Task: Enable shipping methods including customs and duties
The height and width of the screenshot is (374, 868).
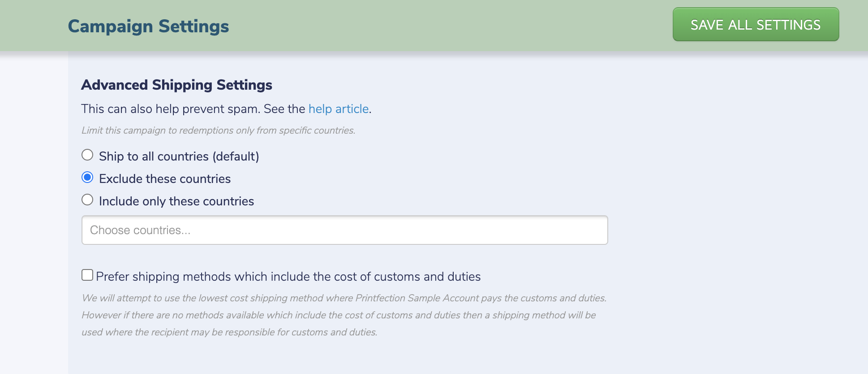Action: pyautogui.click(x=87, y=275)
